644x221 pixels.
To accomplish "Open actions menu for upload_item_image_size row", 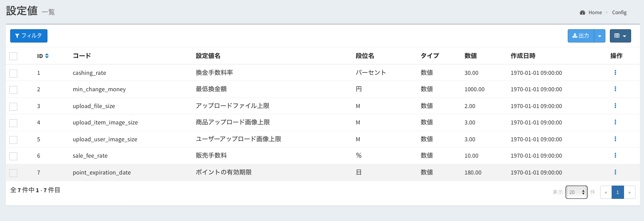I will click(x=615, y=122).
